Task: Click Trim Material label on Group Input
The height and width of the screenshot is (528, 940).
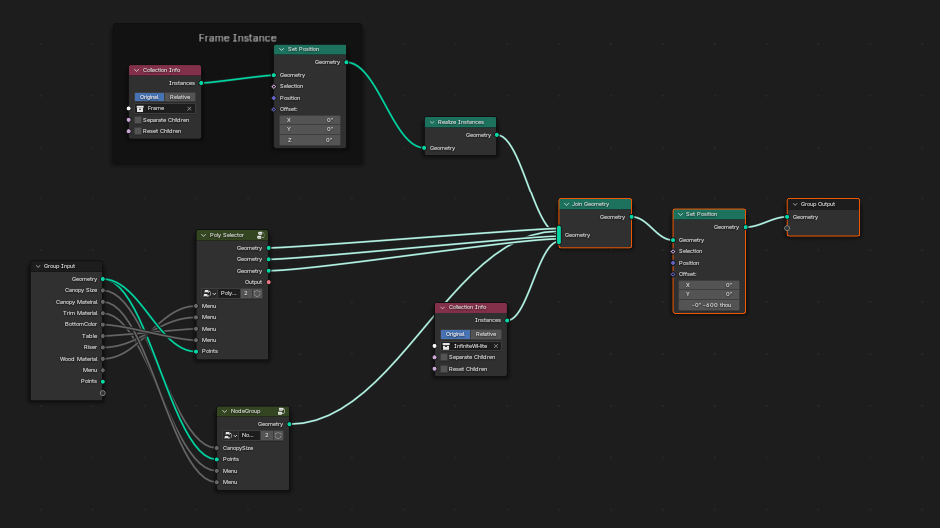Action: tap(80, 313)
